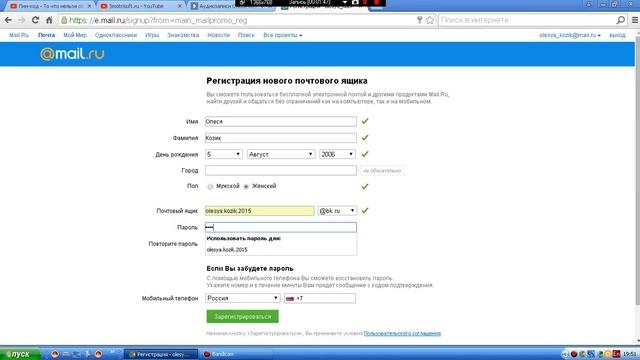
Task: Open the Mail.Ru portal link
Action: click(19, 35)
